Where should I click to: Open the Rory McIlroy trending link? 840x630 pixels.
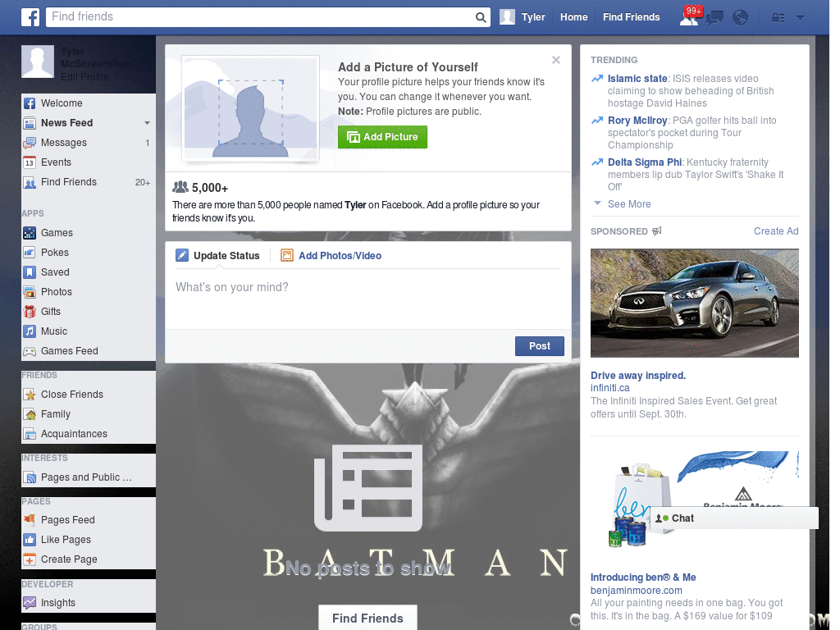coord(637,121)
